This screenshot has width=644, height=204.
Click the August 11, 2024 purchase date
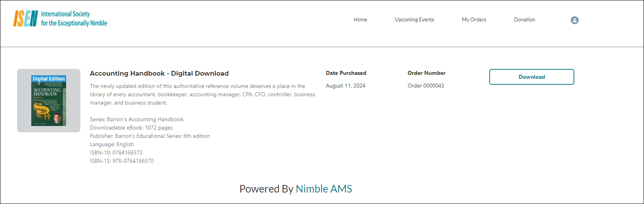tap(345, 86)
